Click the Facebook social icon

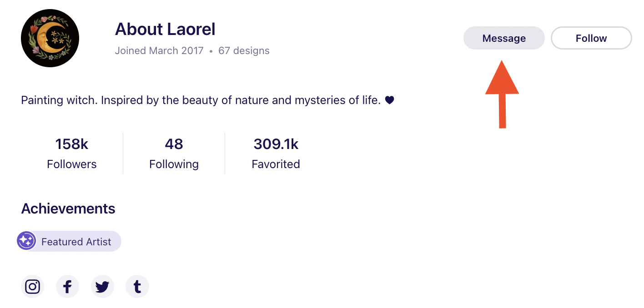point(67,286)
